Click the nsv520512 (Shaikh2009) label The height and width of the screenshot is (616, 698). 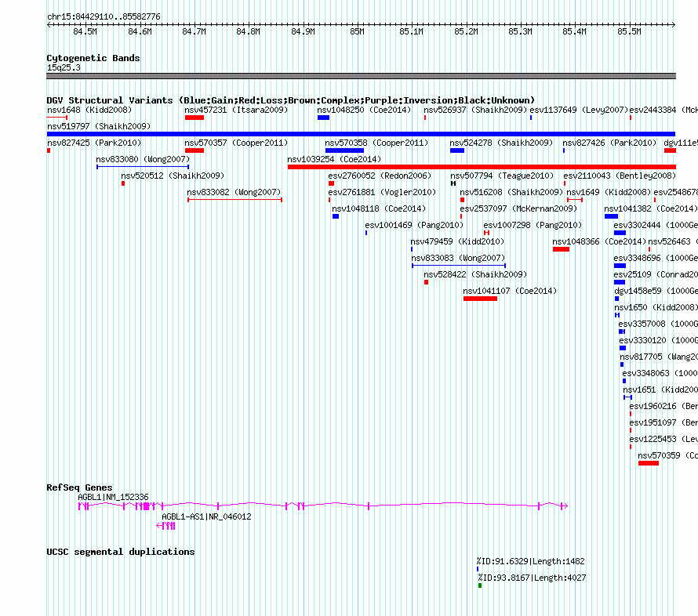pyautogui.click(x=173, y=176)
